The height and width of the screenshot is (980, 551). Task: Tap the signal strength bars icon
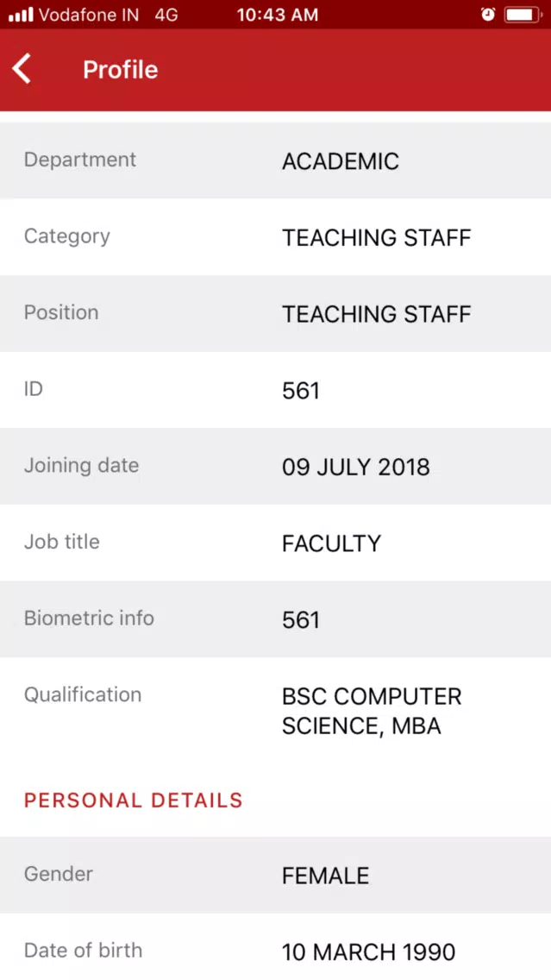[21, 15]
